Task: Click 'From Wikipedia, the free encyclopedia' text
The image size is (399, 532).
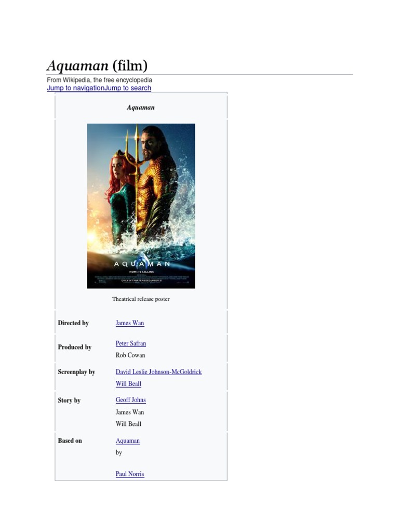Action: click(99, 80)
